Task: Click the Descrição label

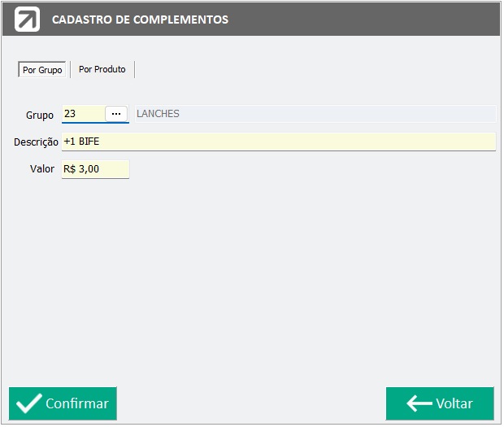Action: click(x=36, y=142)
